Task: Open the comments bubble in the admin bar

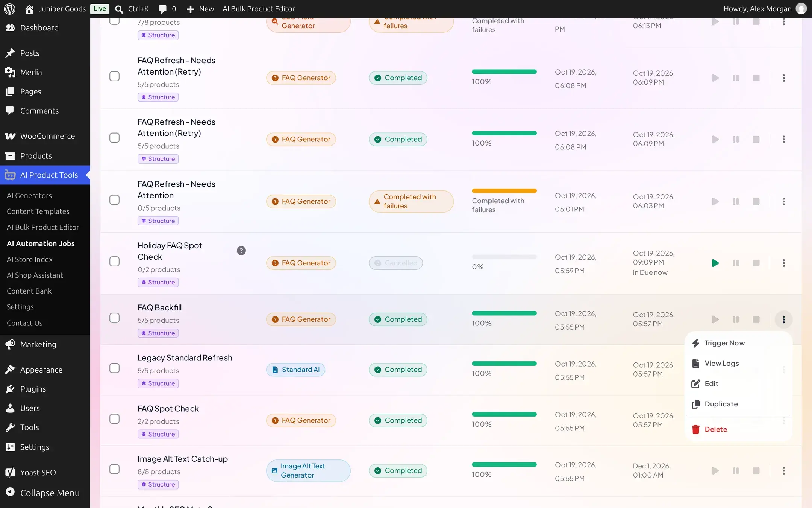Action: point(163,9)
